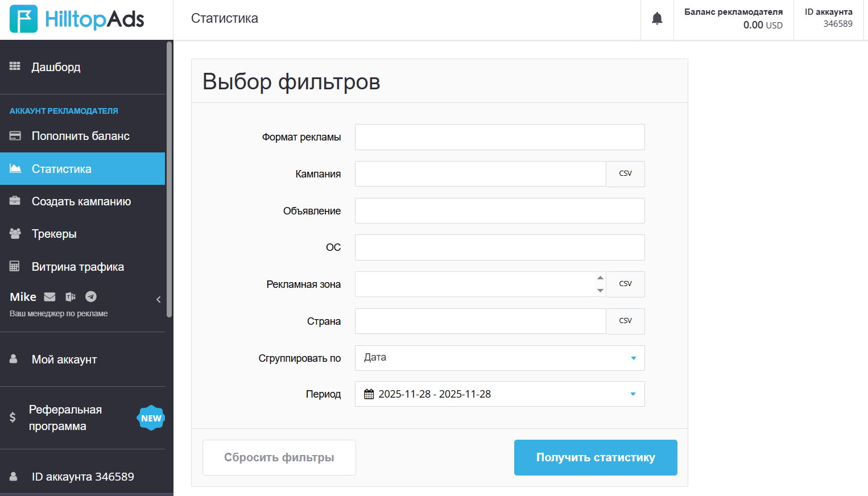Open the Сгруппировать по dropdown
This screenshot has height=496, width=868.
[x=499, y=358]
